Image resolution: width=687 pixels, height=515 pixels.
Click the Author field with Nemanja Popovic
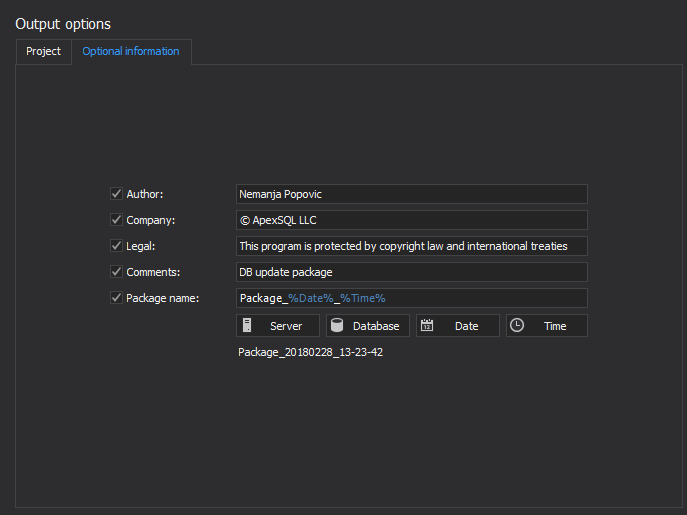pyautogui.click(x=411, y=194)
